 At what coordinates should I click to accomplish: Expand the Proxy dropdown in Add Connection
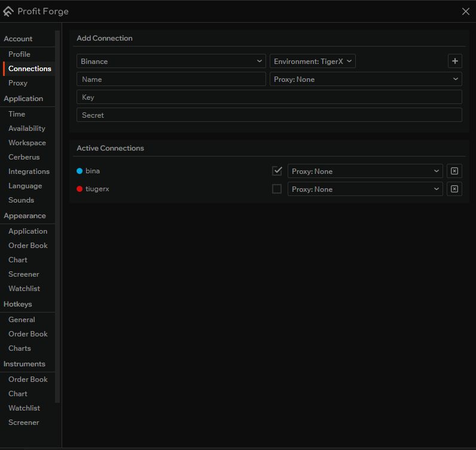366,79
